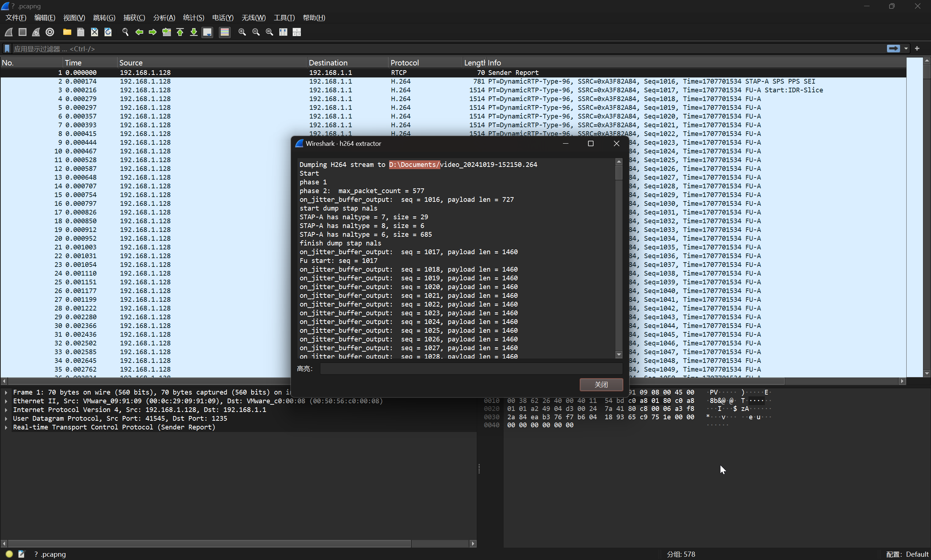Image resolution: width=931 pixels, height=560 pixels.
Task: Expand Real-time Transport Control Protocol row
Action: coord(7,427)
